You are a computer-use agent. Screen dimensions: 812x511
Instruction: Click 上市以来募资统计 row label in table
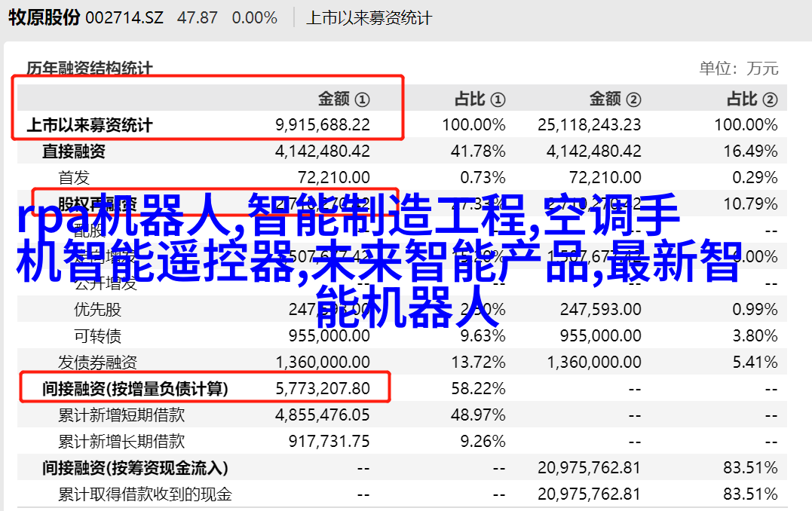[x=90, y=125]
